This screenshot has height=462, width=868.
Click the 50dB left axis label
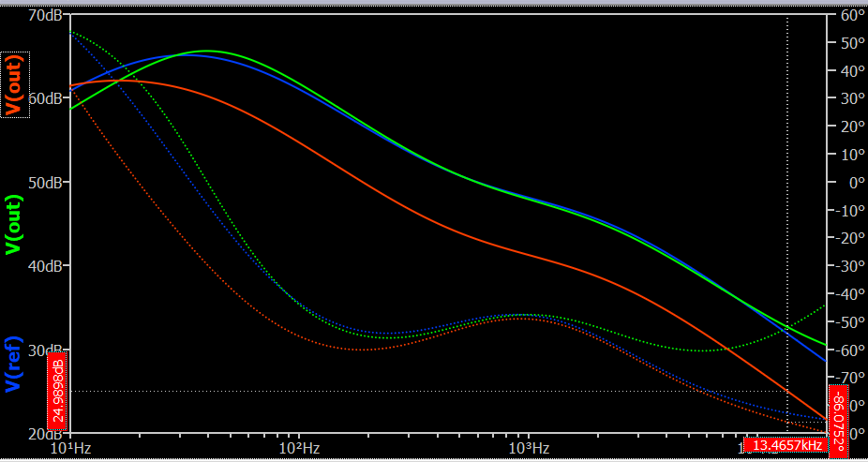tap(44, 182)
